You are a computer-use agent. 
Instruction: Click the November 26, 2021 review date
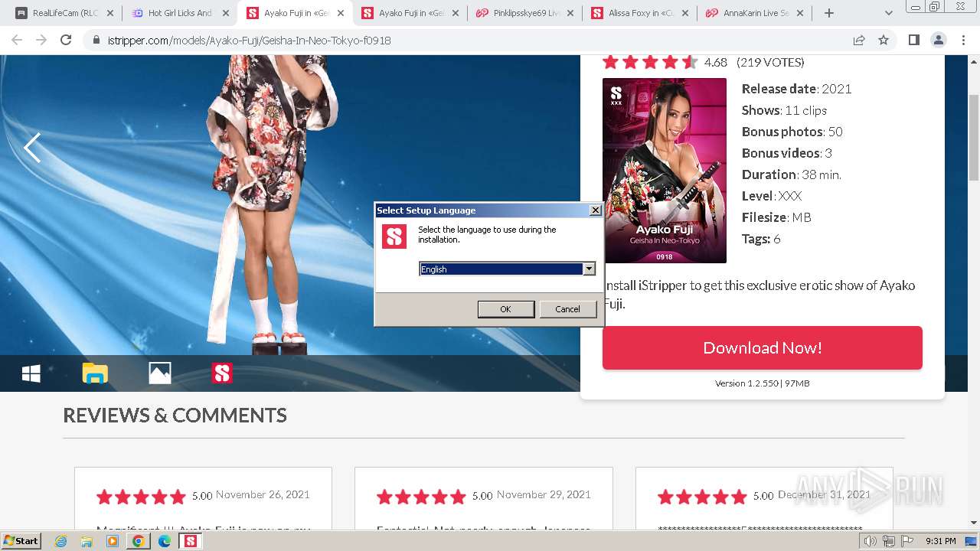[x=263, y=494]
